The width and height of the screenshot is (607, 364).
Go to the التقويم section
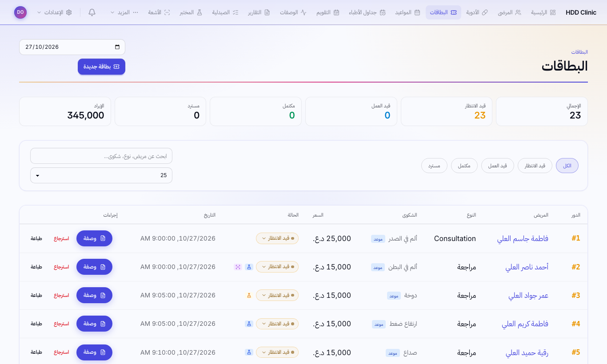click(328, 12)
